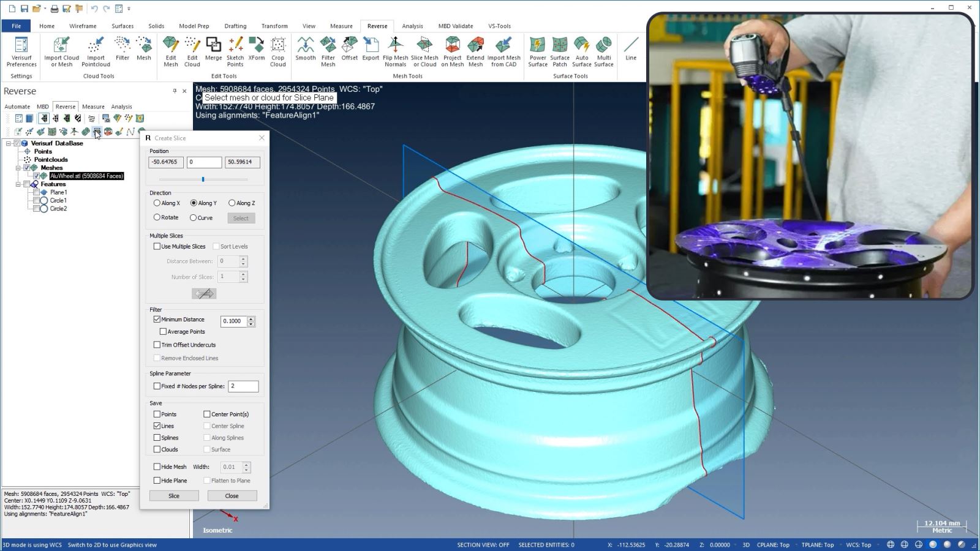Click the Import Mesh from CAD icon
The height and width of the screenshot is (551, 980).
point(503,51)
